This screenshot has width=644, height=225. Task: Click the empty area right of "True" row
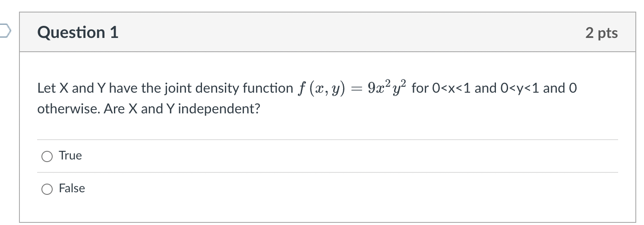[x=345, y=156]
